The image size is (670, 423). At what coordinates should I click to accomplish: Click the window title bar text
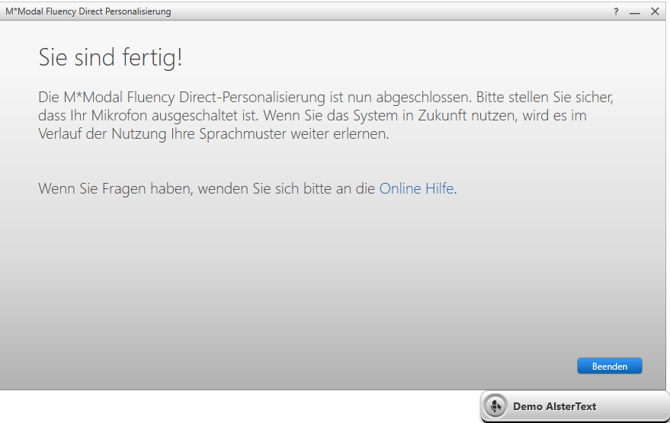coord(88,12)
